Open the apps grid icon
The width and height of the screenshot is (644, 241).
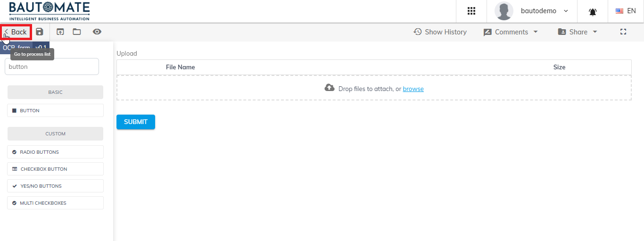[x=471, y=11]
